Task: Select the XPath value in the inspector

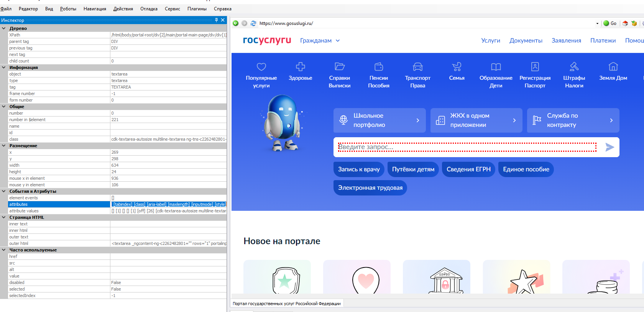Action: coord(169,35)
